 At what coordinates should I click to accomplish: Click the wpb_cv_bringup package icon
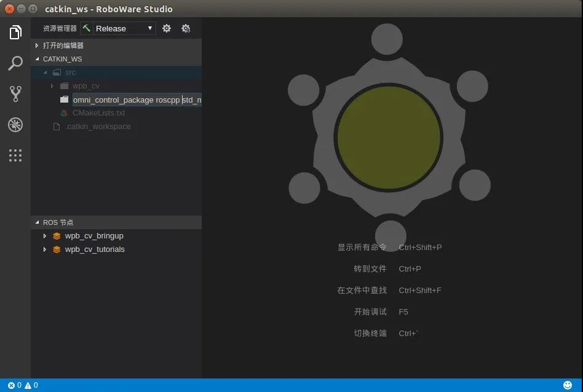tap(57, 236)
